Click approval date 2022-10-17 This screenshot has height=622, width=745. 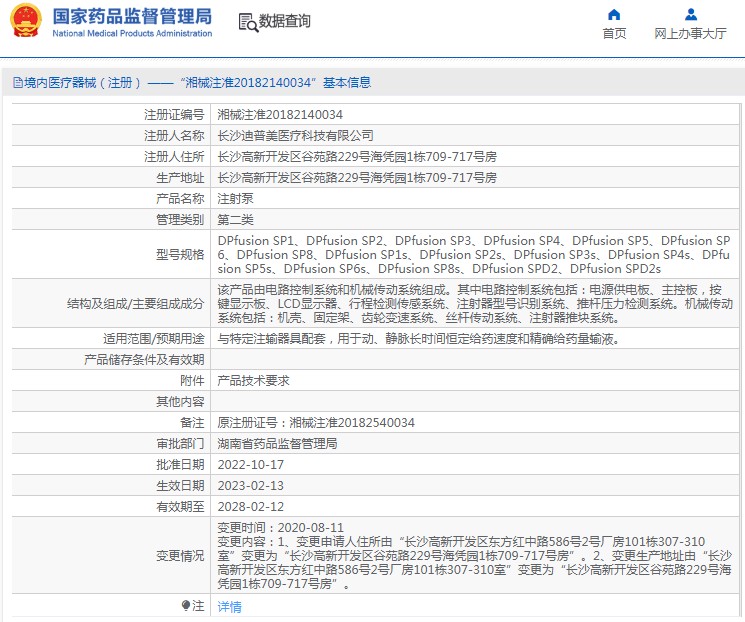(251, 465)
